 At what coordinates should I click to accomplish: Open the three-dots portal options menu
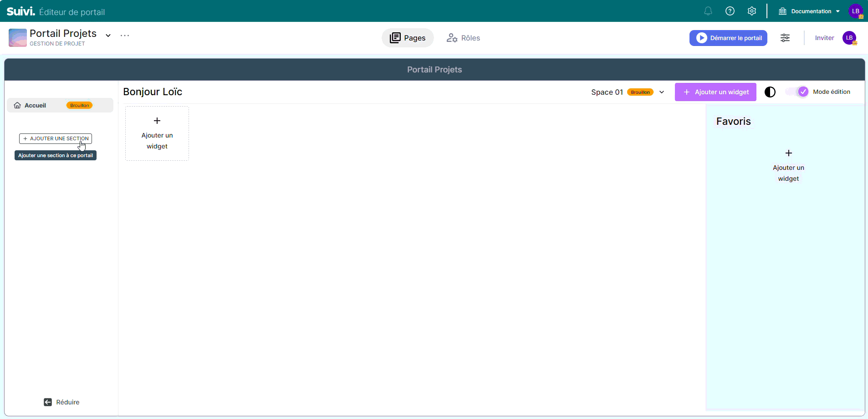(125, 36)
